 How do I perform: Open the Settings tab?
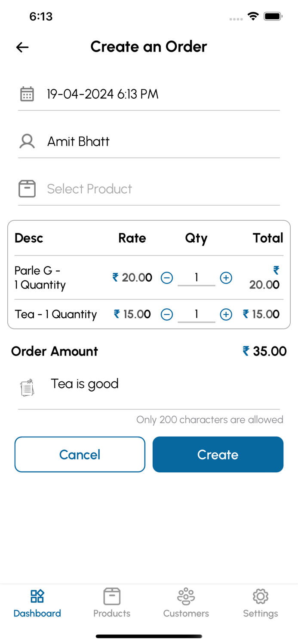pyautogui.click(x=261, y=603)
